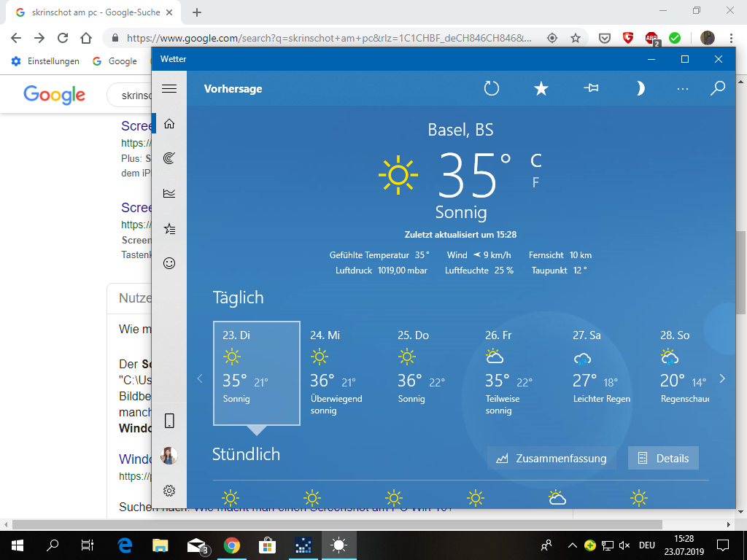Select Wednesday 24 daily forecast tile
The width and height of the screenshot is (747, 560).
tap(344, 373)
